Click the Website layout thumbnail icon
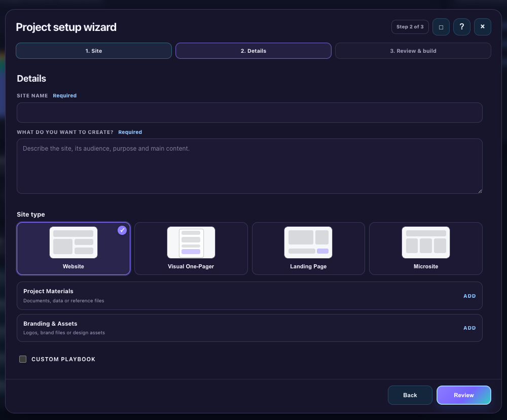The image size is (507, 420). point(74,242)
